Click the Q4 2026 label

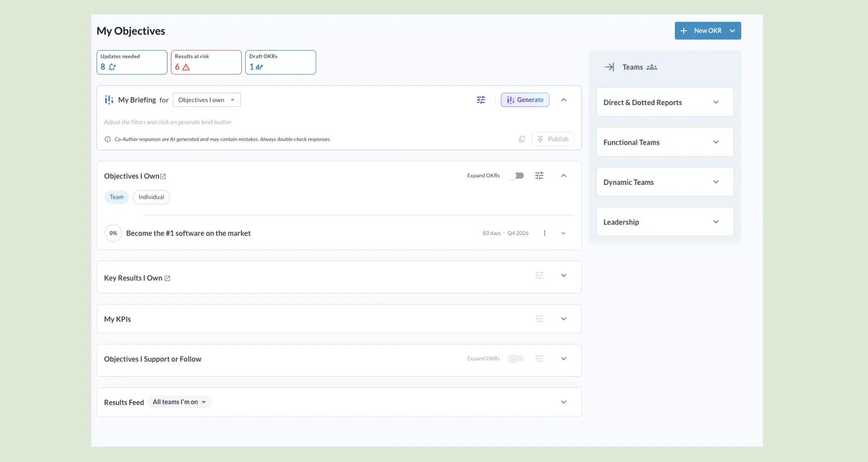click(518, 233)
